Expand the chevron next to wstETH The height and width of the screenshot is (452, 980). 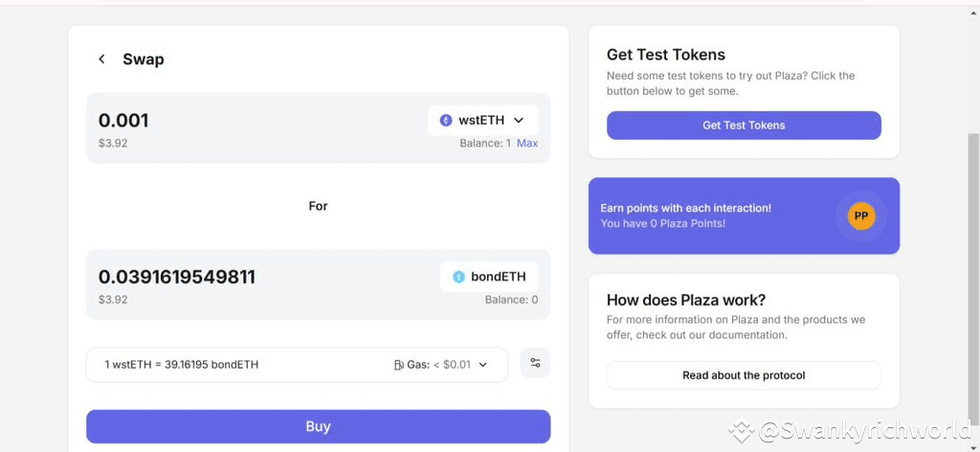click(519, 121)
